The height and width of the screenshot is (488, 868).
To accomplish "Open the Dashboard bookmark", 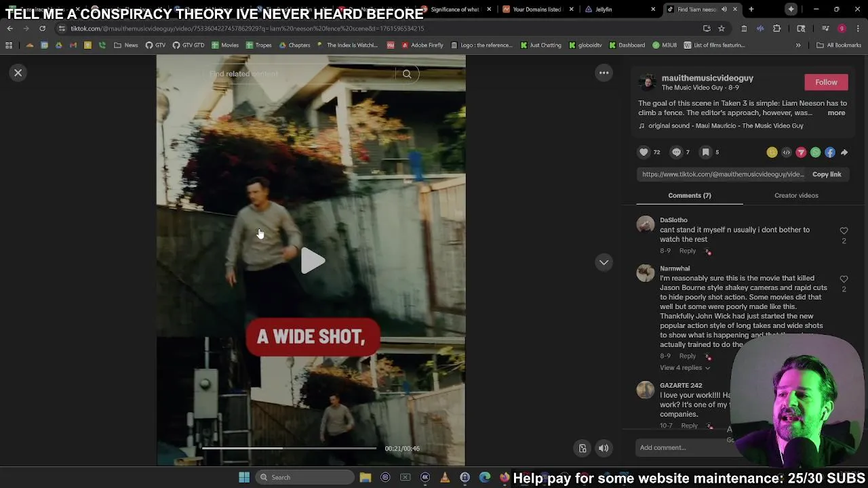I will 627,45.
